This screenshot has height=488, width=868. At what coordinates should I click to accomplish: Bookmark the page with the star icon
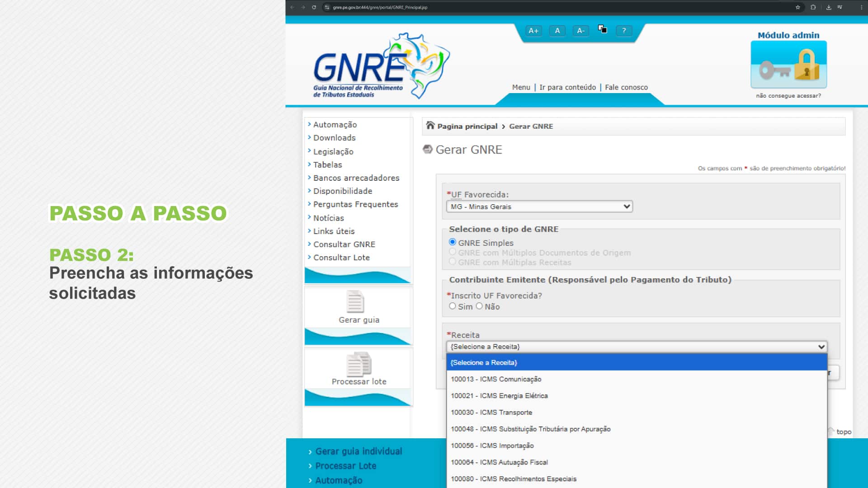(x=798, y=7)
